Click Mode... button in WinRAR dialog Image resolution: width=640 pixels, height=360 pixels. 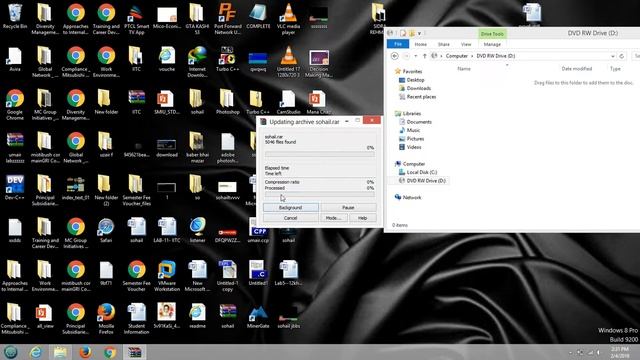333,218
